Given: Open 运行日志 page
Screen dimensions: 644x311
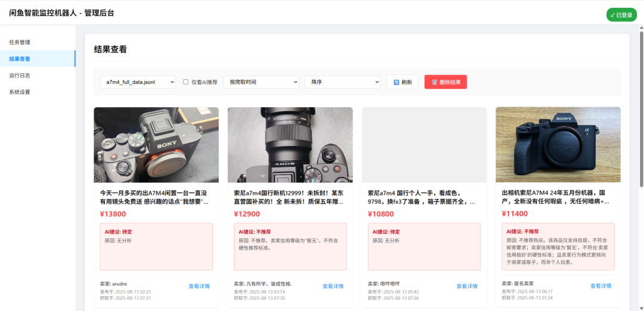Looking at the screenshot, I should tap(38, 76).
